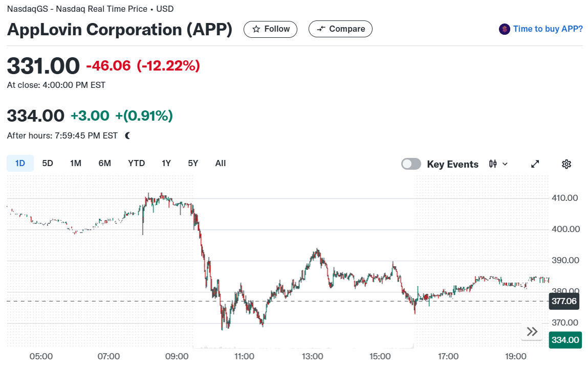The image size is (588, 369).
Task: Select the 1D time range tab
Action: [x=20, y=164]
